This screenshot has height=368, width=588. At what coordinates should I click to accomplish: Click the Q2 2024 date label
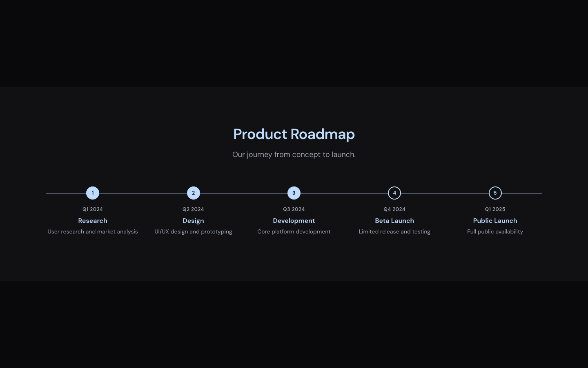pyautogui.click(x=193, y=209)
